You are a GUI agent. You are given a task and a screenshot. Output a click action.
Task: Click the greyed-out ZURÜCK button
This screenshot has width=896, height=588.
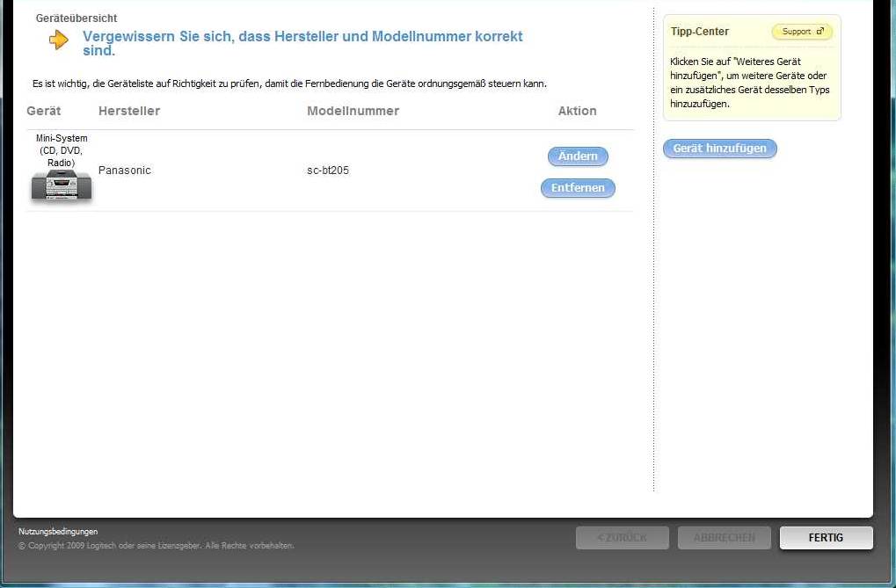[622, 538]
